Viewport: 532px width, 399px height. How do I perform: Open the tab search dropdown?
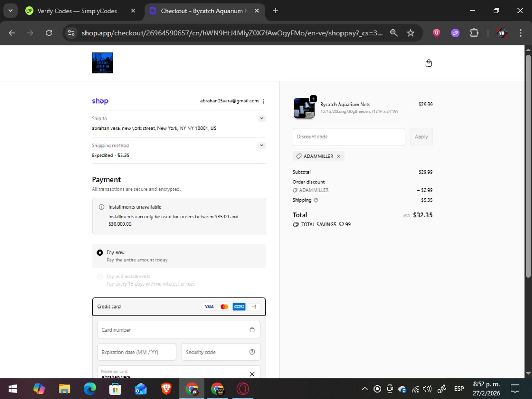pyautogui.click(x=11, y=11)
